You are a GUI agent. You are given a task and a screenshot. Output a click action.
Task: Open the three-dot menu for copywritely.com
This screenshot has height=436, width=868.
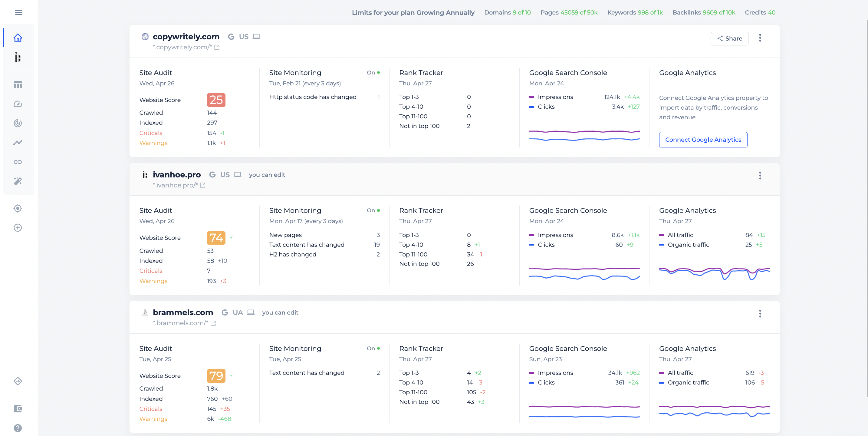[760, 38]
